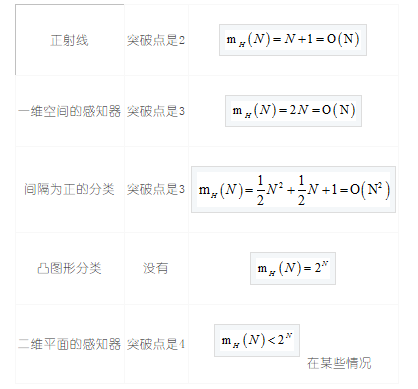
Task: Select the 一维空间的感知器 cell
Action: (69, 111)
